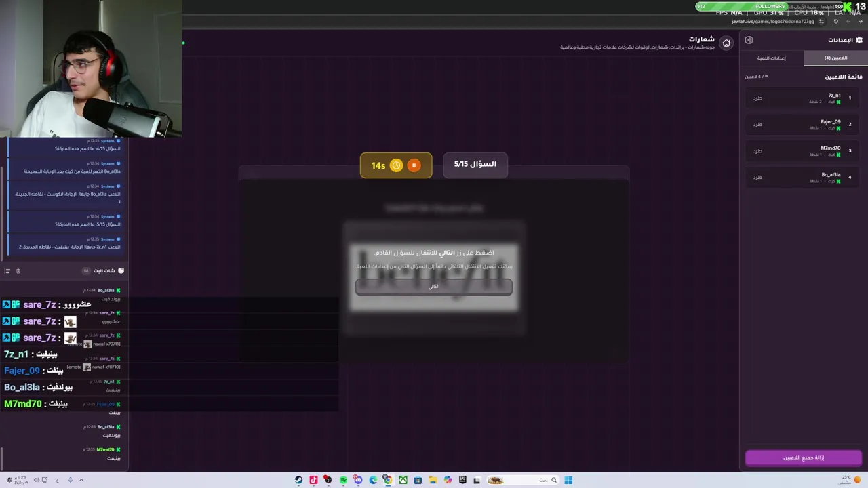Go to the home page icon
The width and height of the screenshot is (868, 488).
(726, 43)
